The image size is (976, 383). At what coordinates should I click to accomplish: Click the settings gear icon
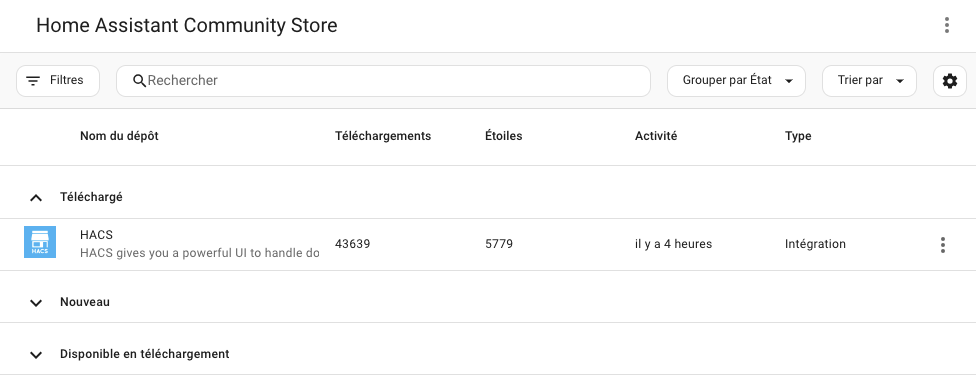coord(949,81)
